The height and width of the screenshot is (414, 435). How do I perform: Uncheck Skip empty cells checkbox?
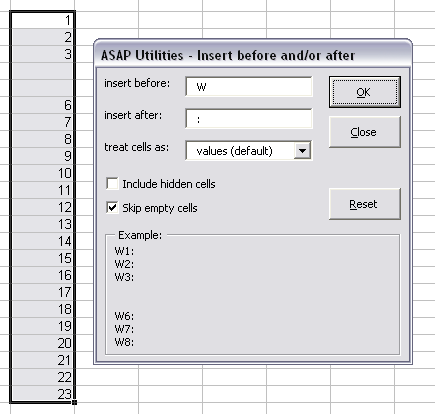pyautogui.click(x=112, y=208)
